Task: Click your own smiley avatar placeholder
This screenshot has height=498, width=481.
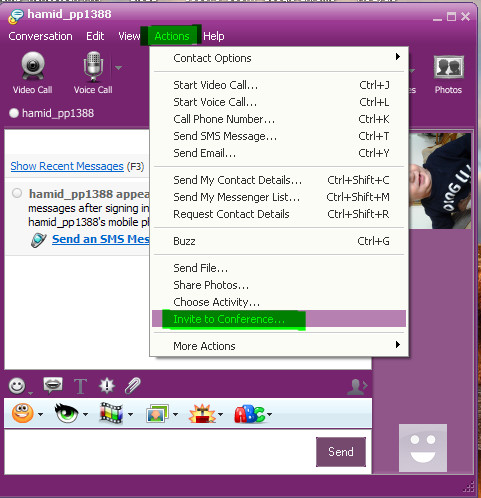Action: [423, 448]
